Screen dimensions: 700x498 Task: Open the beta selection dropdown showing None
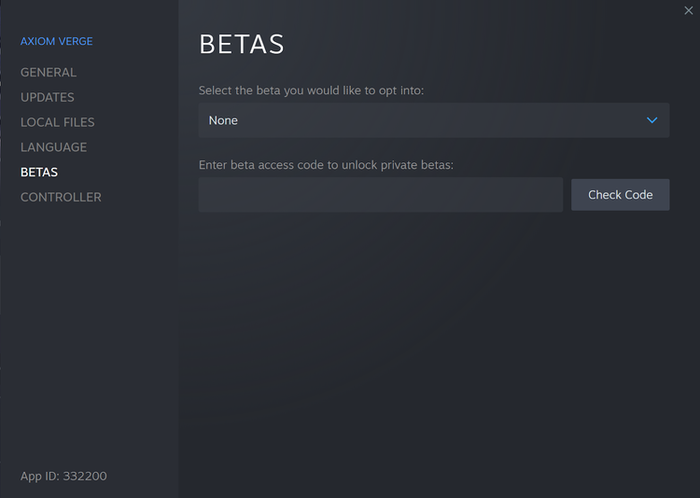point(433,121)
